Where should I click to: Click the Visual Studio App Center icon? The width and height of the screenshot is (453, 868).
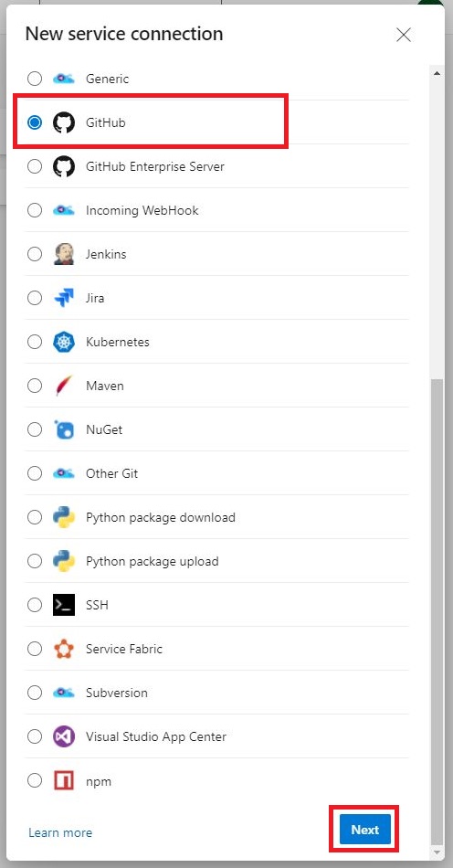click(x=64, y=736)
